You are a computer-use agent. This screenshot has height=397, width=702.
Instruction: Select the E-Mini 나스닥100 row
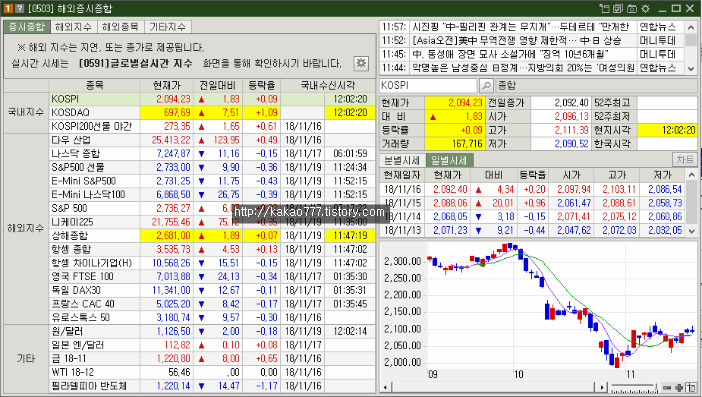click(x=212, y=195)
